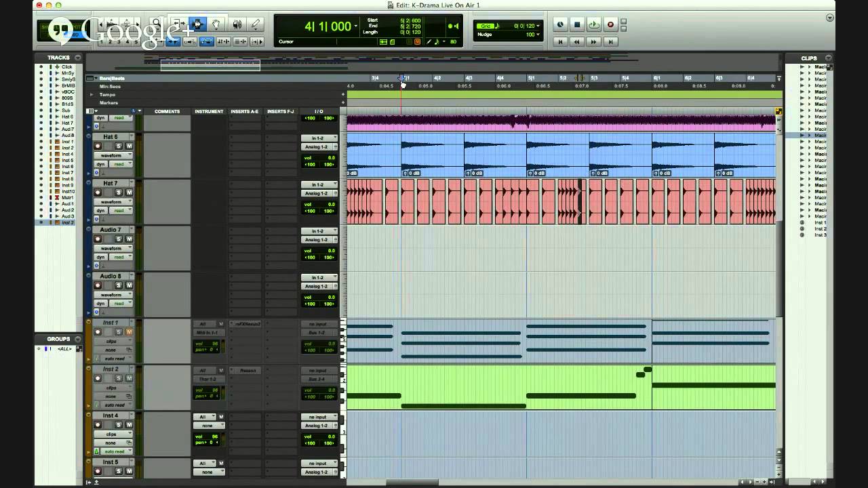Image resolution: width=868 pixels, height=488 pixels.
Task: Click the INSTRUMENT column header
Action: 209,111
